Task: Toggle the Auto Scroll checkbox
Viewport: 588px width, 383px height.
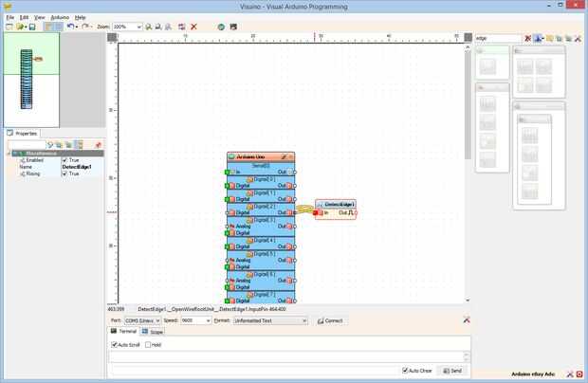Action: pyautogui.click(x=115, y=345)
